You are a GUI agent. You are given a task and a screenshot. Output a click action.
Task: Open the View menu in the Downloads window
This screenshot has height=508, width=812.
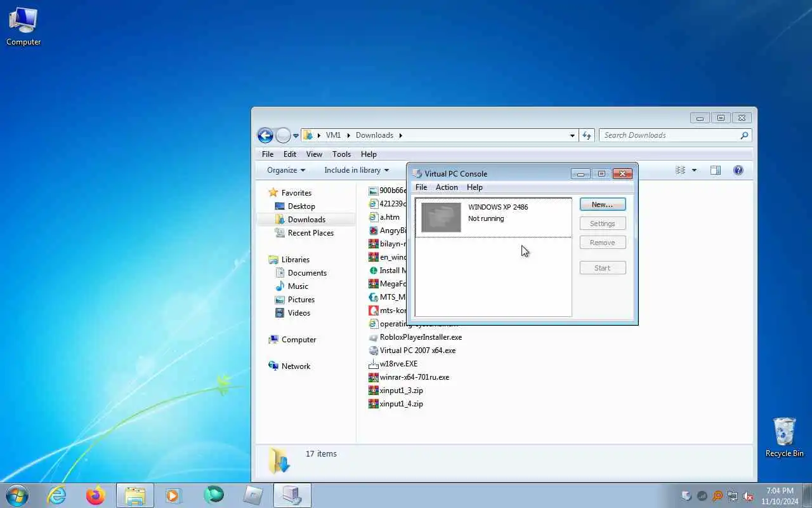315,154
